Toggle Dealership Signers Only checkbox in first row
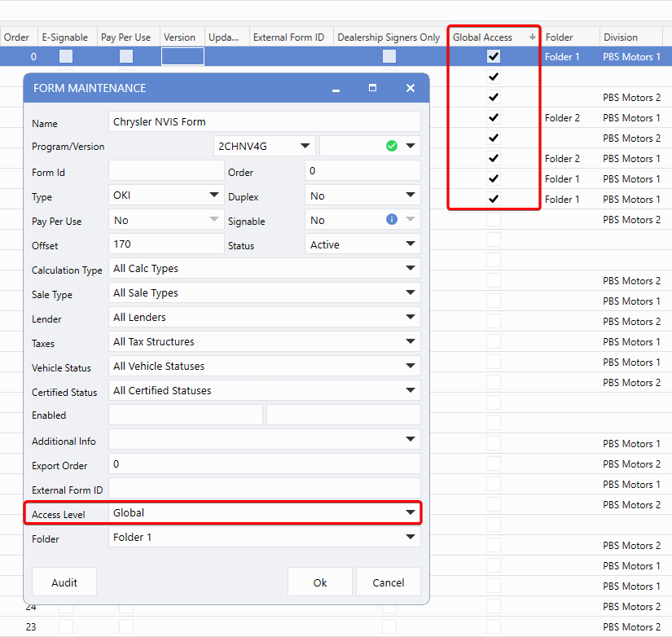Screen dimensions: 672x637 coord(389,57)
